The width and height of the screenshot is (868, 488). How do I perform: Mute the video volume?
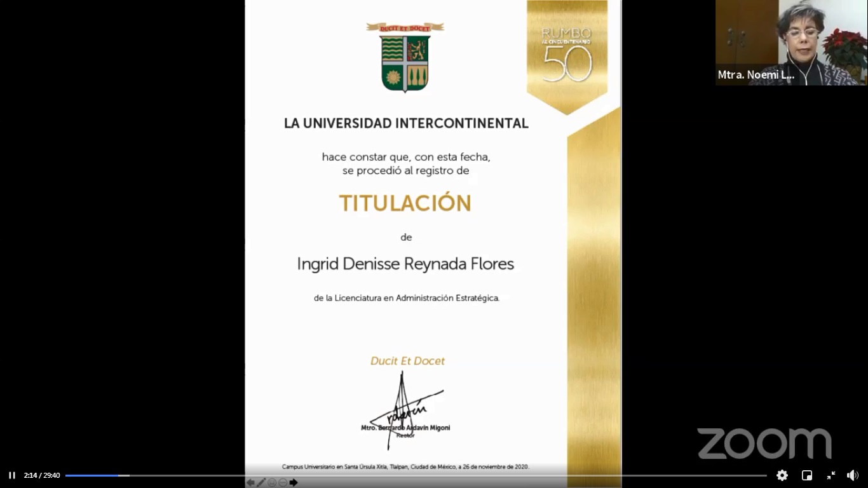[853, 475]
